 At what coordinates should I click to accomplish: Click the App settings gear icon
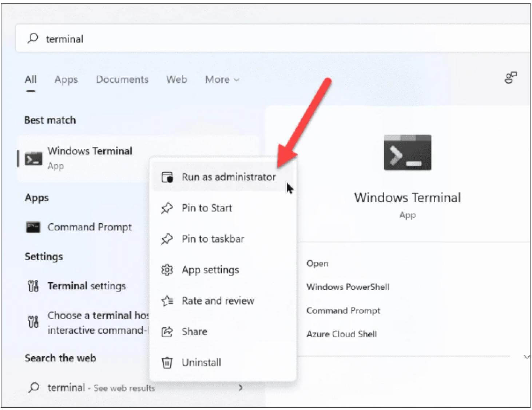[167, 270]
